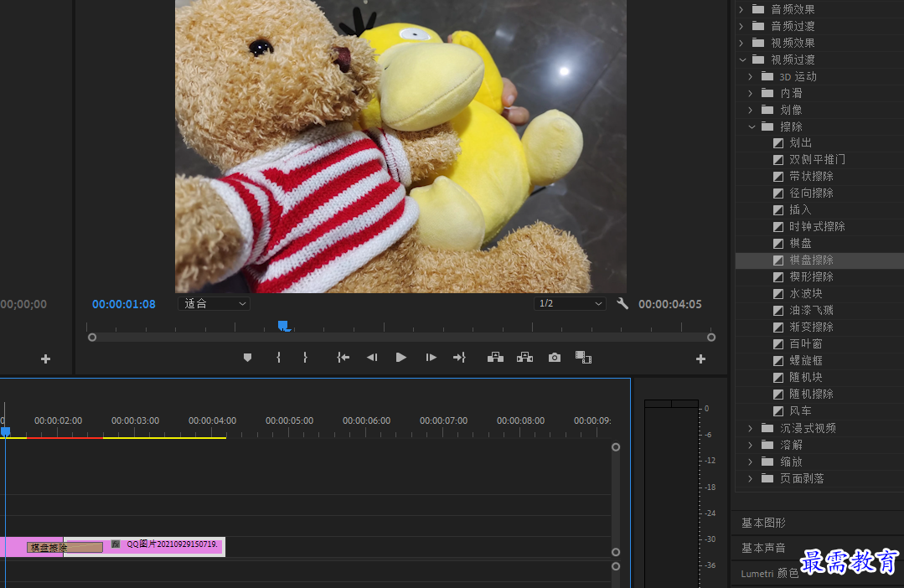Open program monitor button editor plus

700,359
